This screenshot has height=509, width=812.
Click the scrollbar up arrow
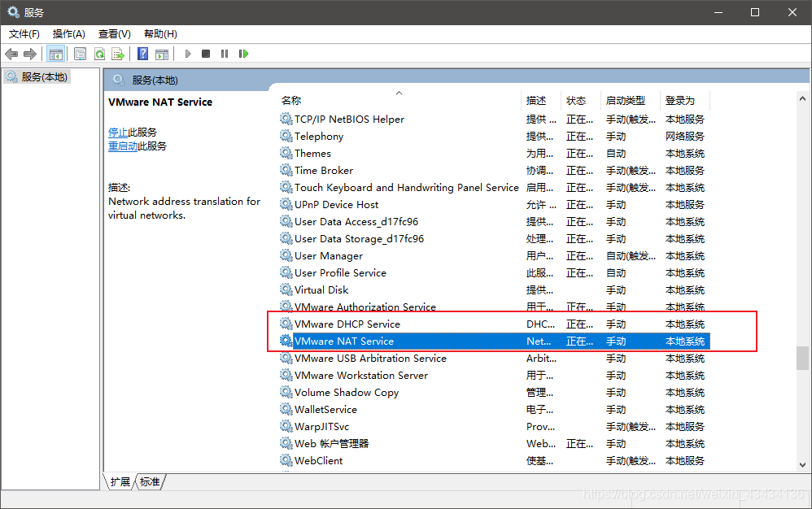[802, 98]
